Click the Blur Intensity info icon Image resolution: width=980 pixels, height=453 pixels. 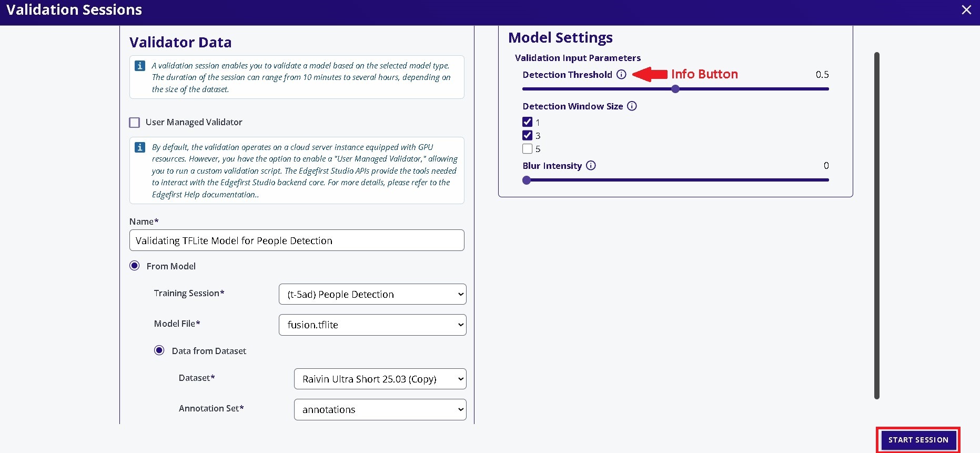[591, 166]
